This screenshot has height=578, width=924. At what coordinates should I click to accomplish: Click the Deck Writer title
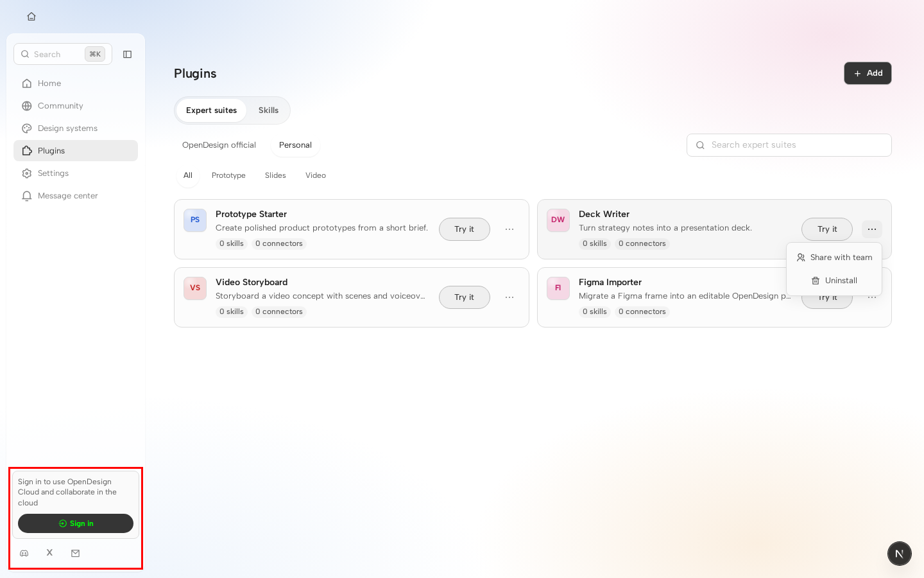604,215
